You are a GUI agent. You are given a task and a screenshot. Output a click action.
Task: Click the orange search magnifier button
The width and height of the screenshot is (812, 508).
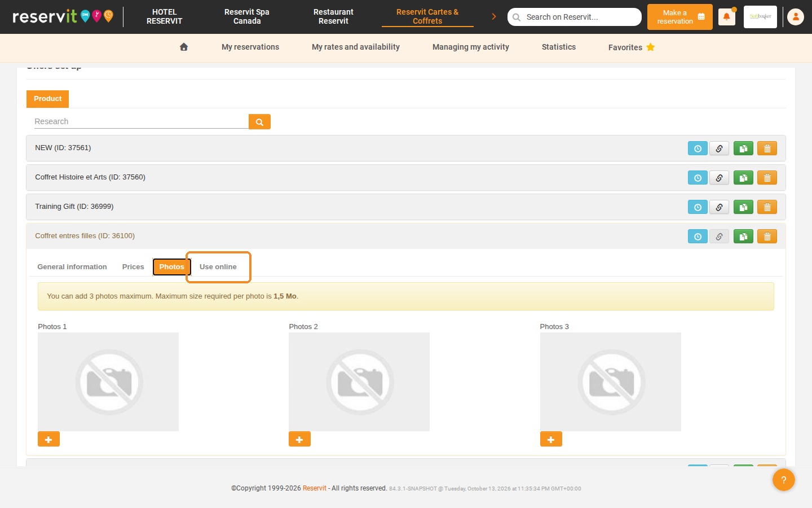(259, 122)
